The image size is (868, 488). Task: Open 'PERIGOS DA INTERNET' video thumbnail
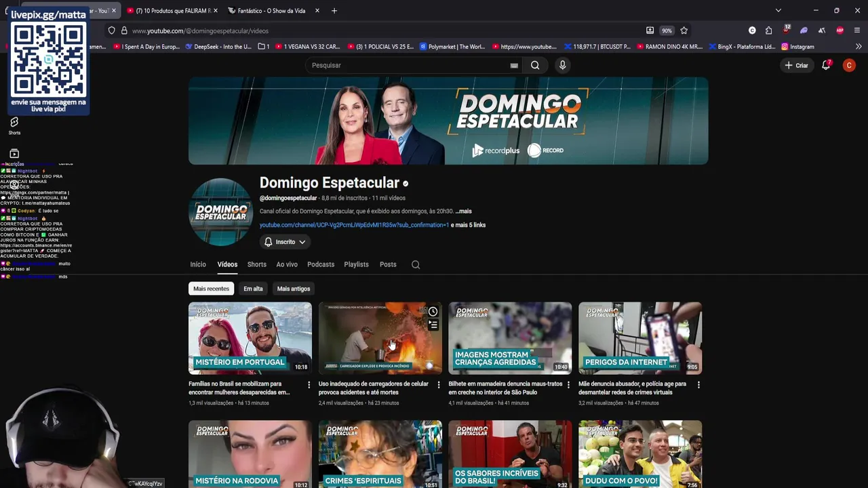640,338
